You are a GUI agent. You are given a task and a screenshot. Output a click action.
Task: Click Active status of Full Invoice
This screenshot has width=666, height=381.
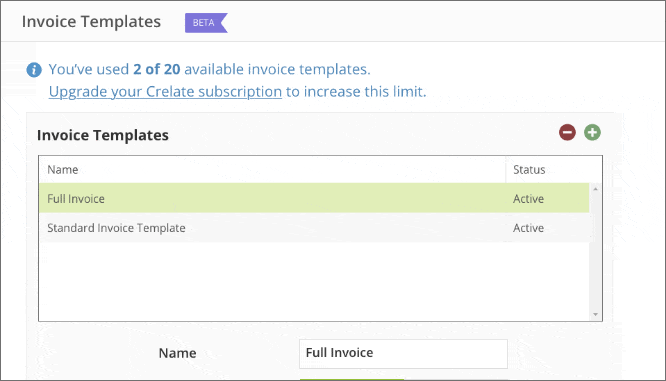pyautogui.click(x=528, y=199)
